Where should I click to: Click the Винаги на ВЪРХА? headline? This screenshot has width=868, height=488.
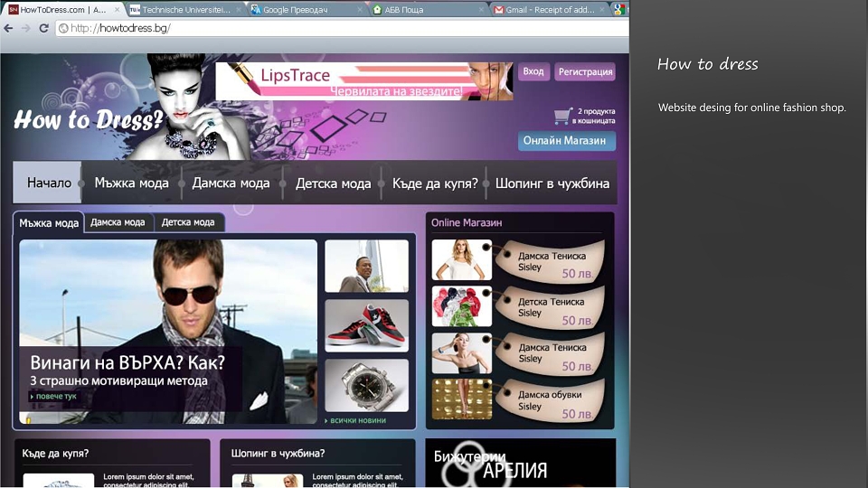[127, 362]
